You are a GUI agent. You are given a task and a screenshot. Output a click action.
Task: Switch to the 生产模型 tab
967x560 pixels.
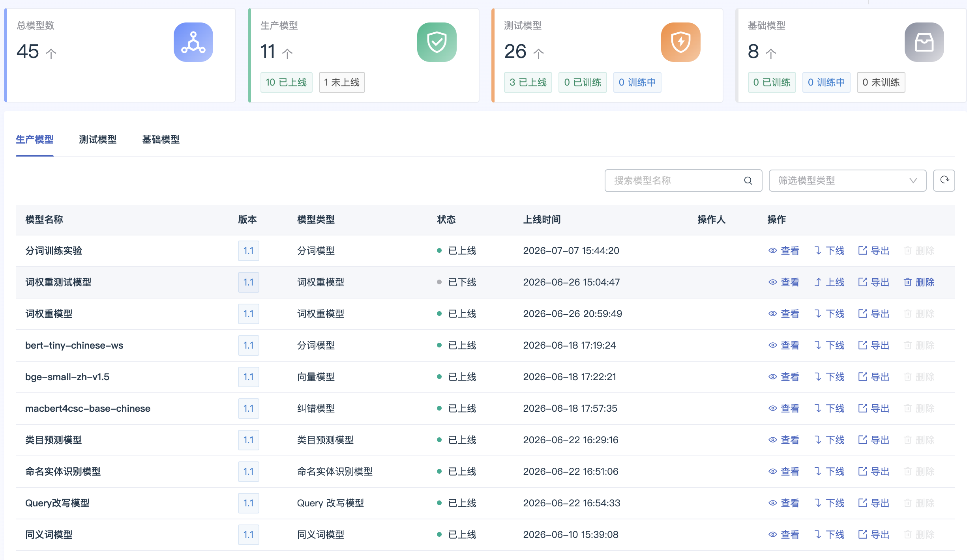[x=35, y=140]
